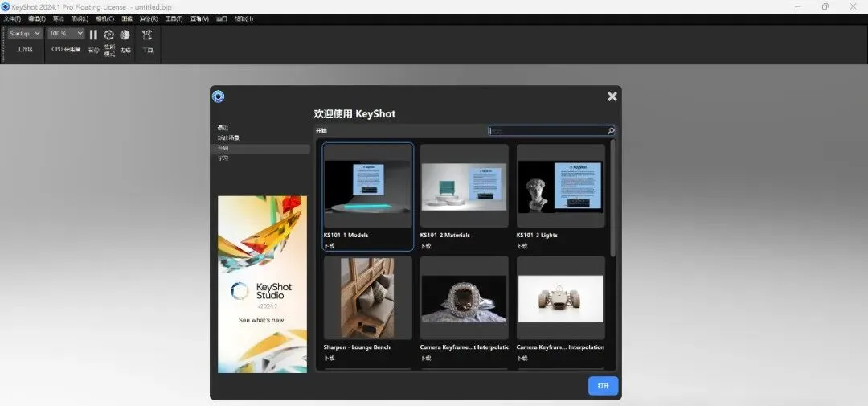Select the race car Camera Keyframe thumbnail
Screen dimensions: 868x406
click(560, 299)
